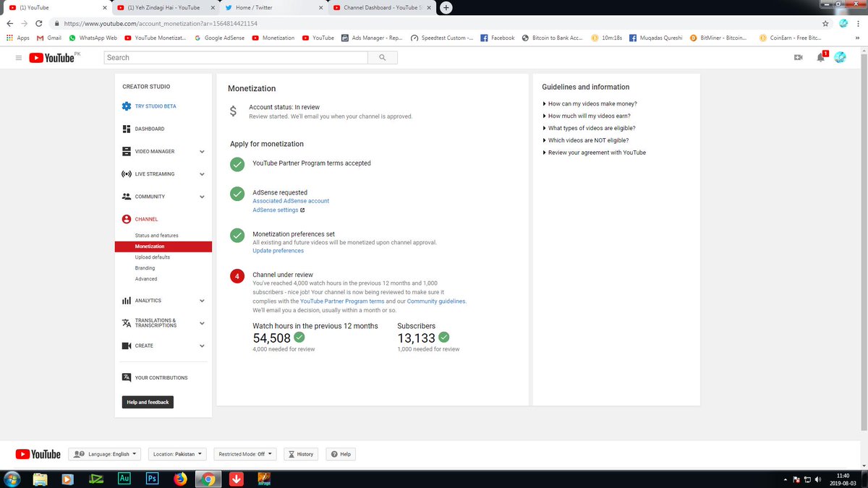
Task: Click the Update preferences link
Action: (278, 251)
